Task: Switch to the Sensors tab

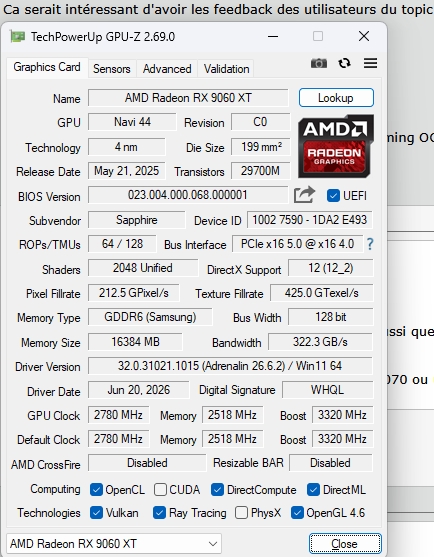Action: pyautogui.click(x=112, y=69)
